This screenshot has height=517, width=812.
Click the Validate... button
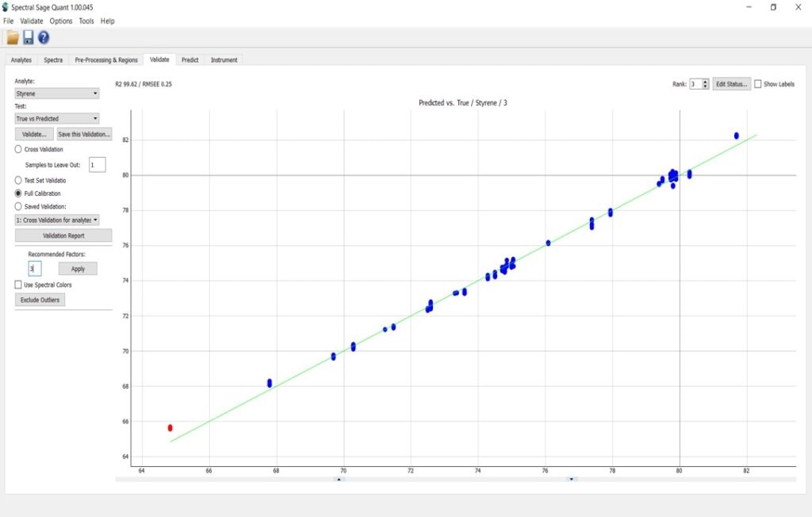pyautogui.click(x=34, y=134)
